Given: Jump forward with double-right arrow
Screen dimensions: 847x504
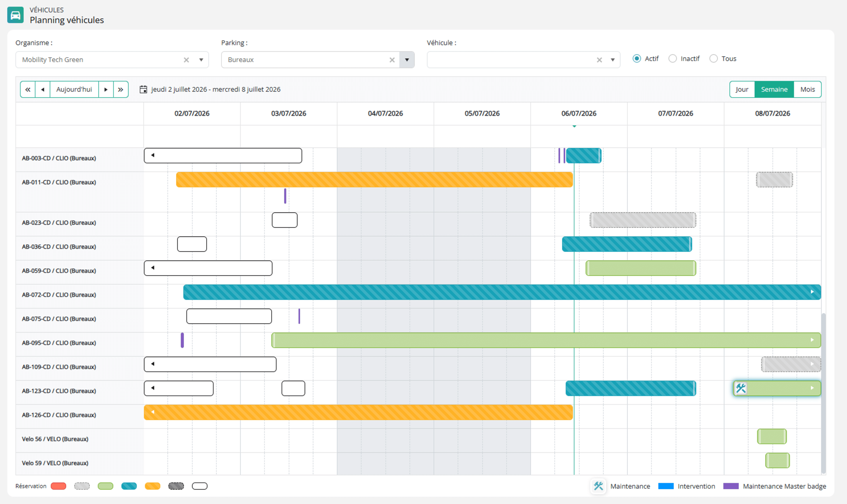Looking at the screenshot, I should point(121,89).
